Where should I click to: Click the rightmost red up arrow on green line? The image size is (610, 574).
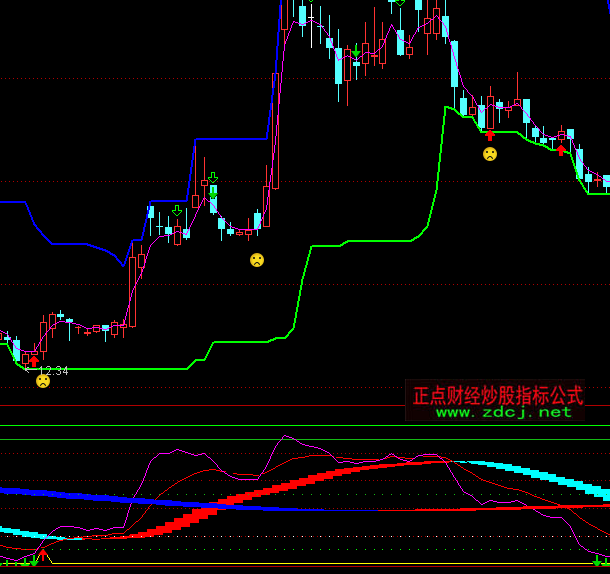coord(562,150)
